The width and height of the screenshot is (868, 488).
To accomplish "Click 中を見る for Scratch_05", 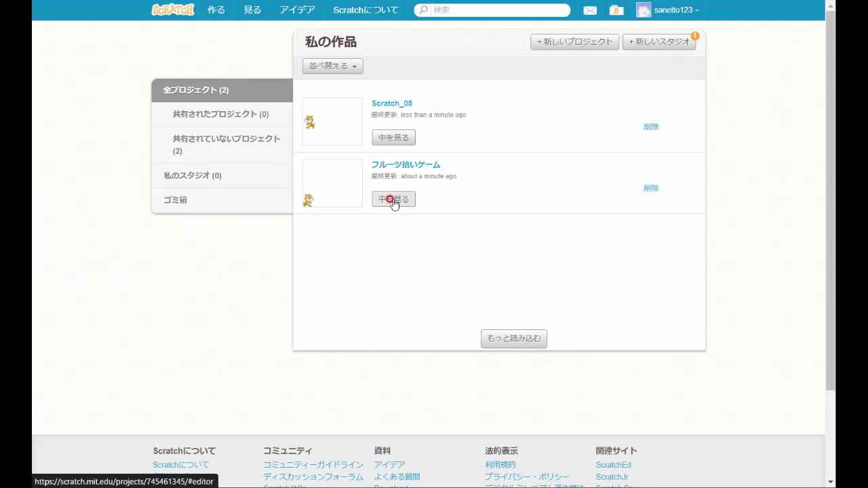I will 393,138.
